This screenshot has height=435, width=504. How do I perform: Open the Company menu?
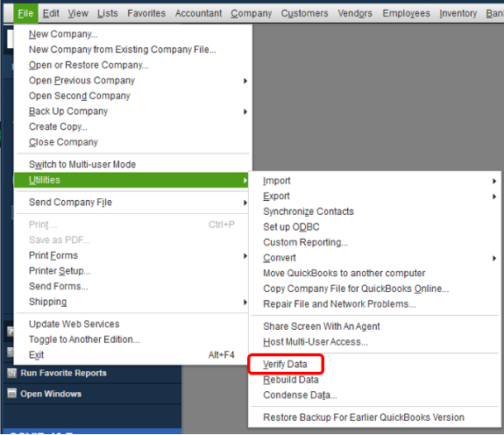tap(251, 13)
